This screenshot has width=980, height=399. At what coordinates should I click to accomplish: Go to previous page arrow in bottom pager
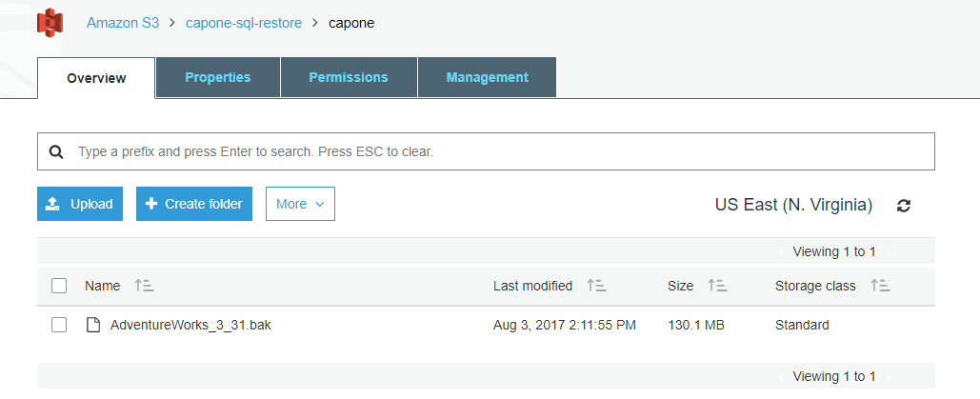coord(781,376)
